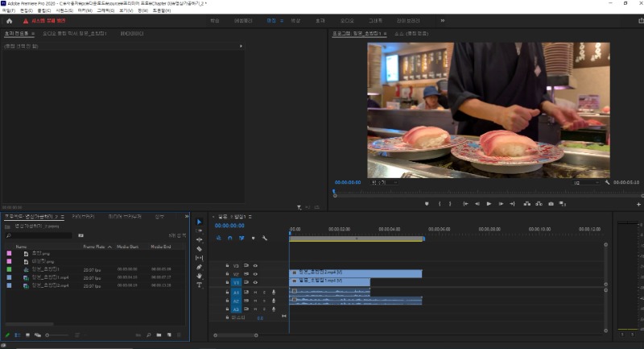Select the Type tool
The image size is (644, 349).
(x=199, y=285)
